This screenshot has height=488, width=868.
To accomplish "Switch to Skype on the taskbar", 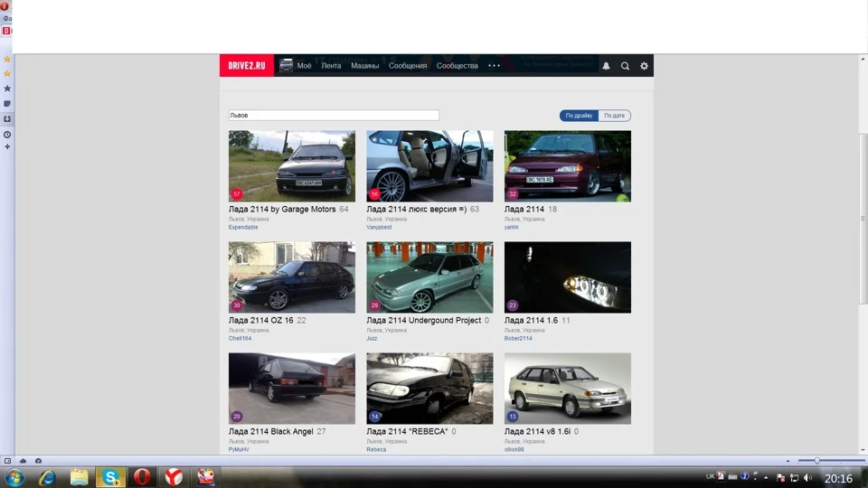I will coord(110,477).
